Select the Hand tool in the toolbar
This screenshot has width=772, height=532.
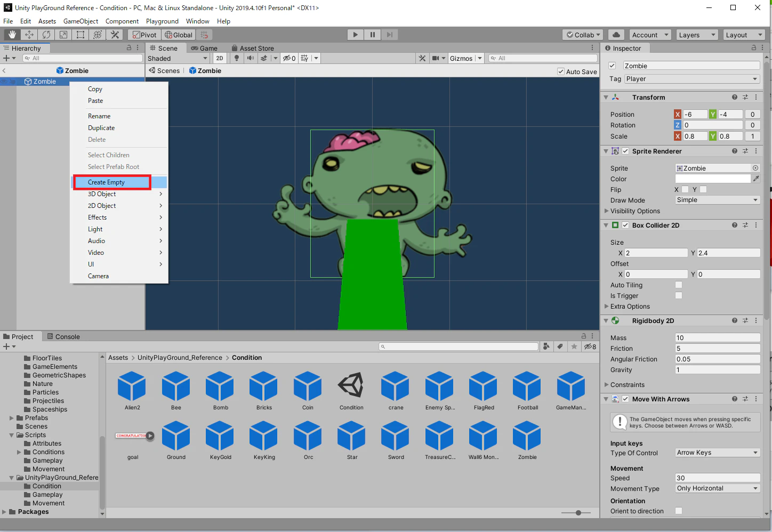coord(12,35)
